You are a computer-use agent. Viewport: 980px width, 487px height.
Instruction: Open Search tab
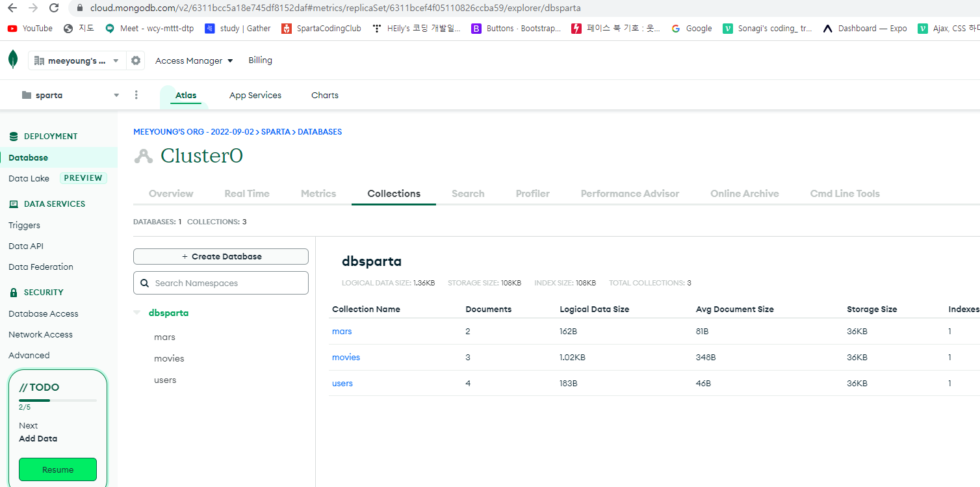coord(468,194)
